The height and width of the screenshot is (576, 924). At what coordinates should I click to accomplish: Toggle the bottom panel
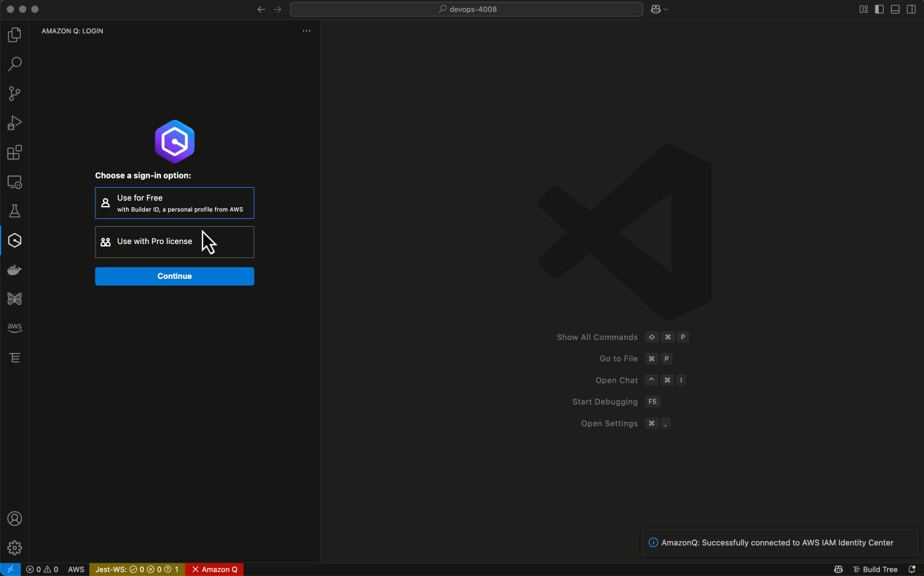coord(895,9)
